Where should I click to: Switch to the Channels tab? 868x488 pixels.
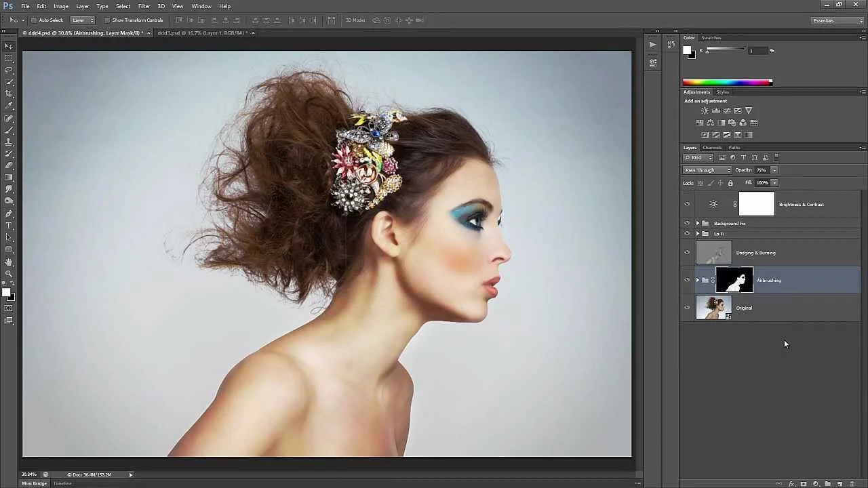[713, 147]
